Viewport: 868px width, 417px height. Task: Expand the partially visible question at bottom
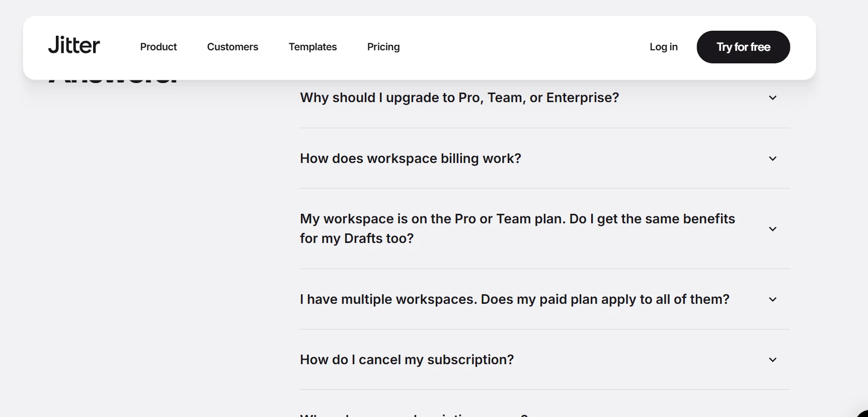[x=414, y=414]
